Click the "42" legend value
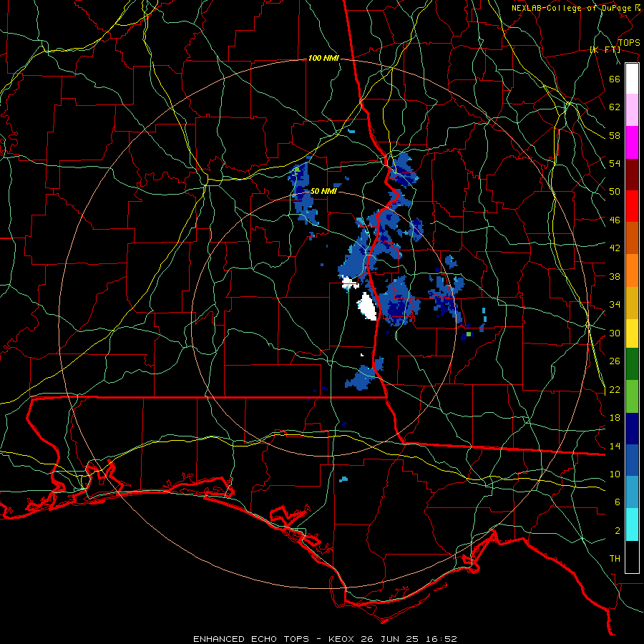The height and width of the screenshot is (644, 644). pos(615,248)
